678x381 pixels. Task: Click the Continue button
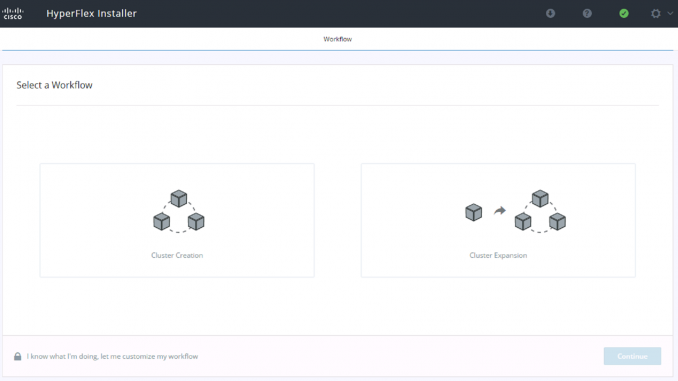point(632,356)
